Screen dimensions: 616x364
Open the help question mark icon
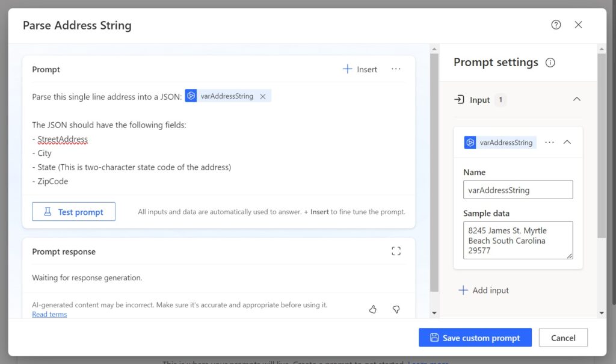[556, 25]
